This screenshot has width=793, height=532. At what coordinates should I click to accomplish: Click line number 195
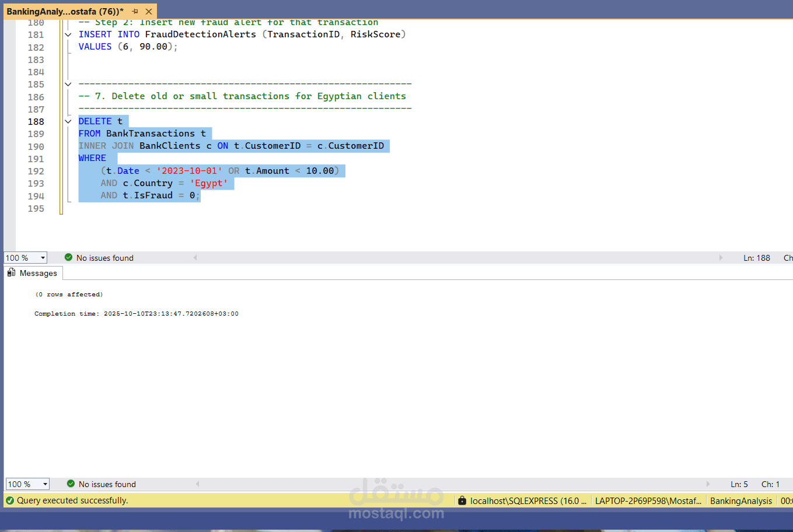coord(36,208)
